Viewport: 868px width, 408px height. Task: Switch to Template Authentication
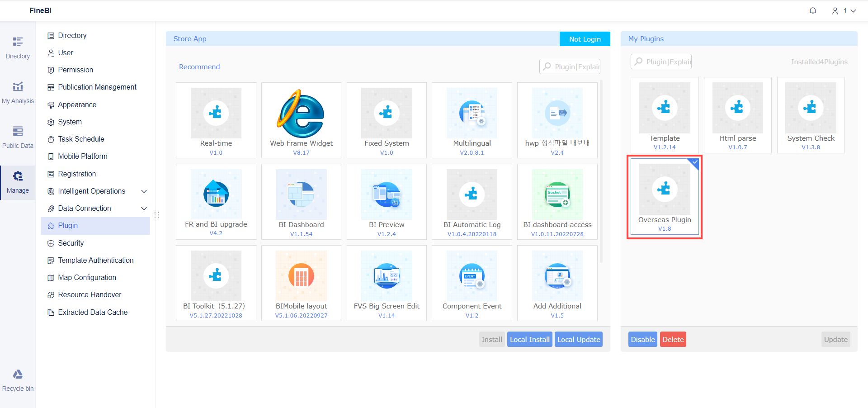(x=95, y=260)
